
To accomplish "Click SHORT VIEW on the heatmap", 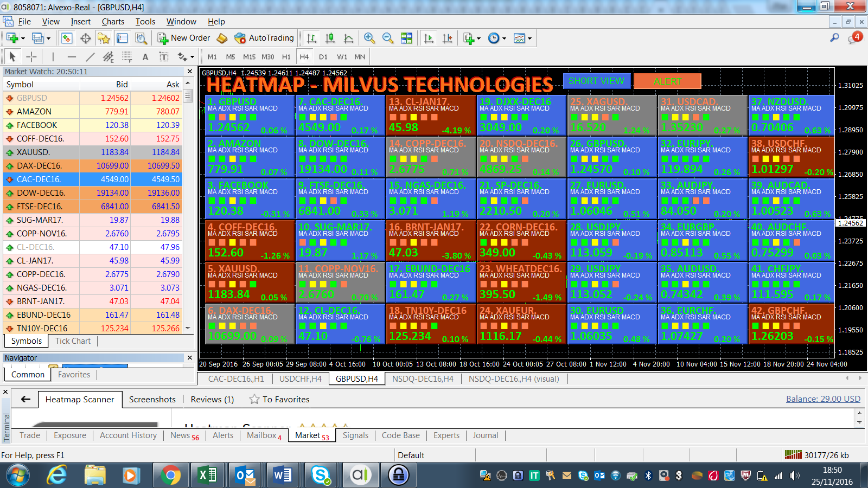I will click(597, 81).
